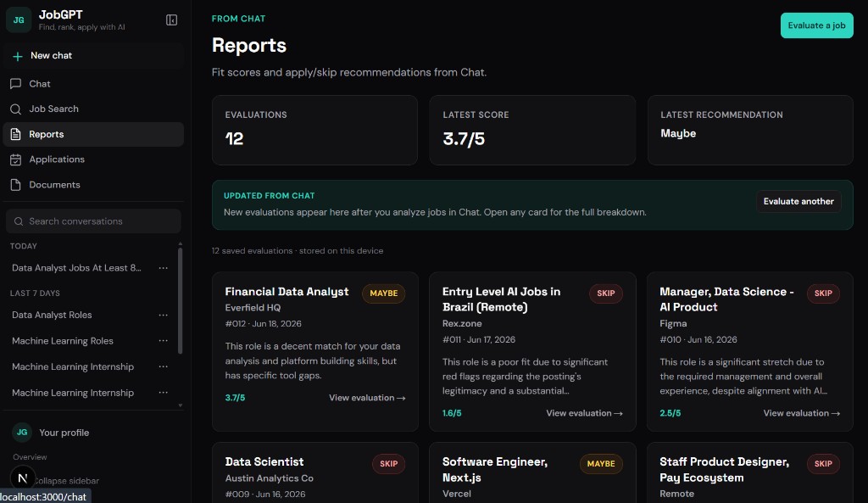Click the Latest Score 3.7/5 value

click(x=464, y=138)
